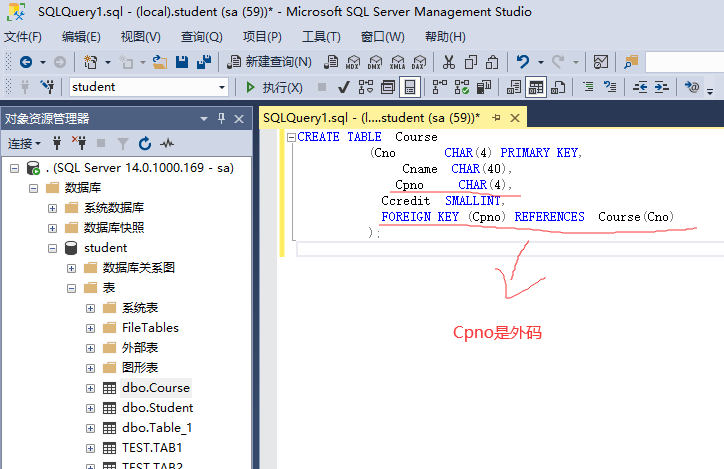
Task: Select dbo.Table_1 in the tree
Action: 157,428
